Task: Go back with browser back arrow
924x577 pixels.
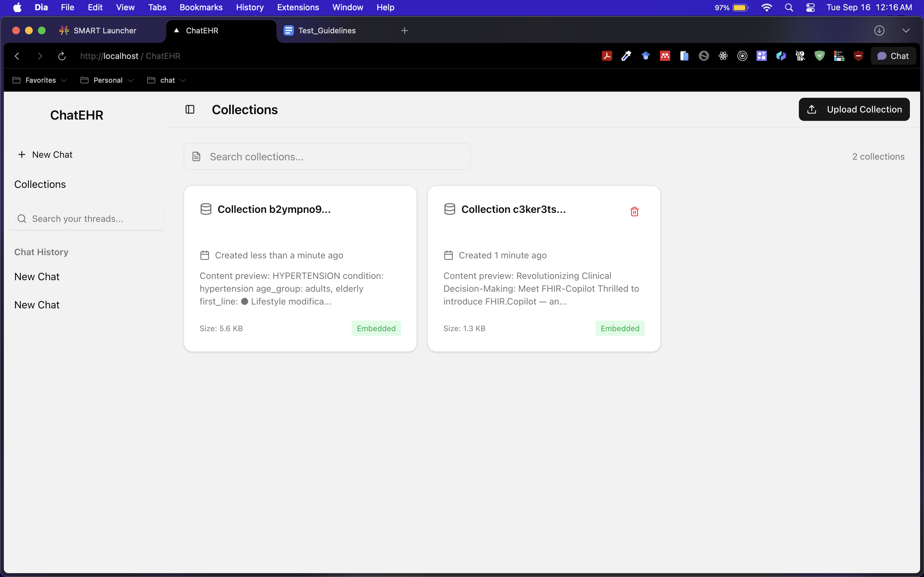Action: point(17,56)
